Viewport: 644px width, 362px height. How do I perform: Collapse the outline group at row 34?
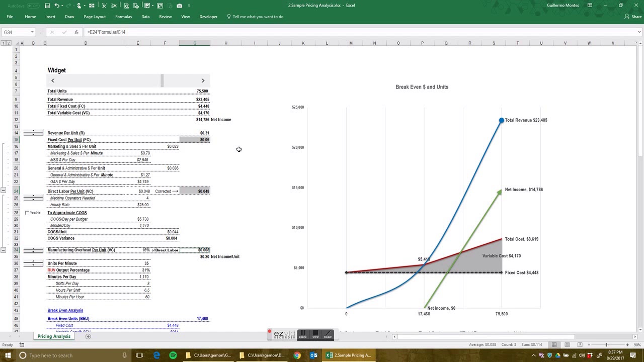(x=4, y=250)
